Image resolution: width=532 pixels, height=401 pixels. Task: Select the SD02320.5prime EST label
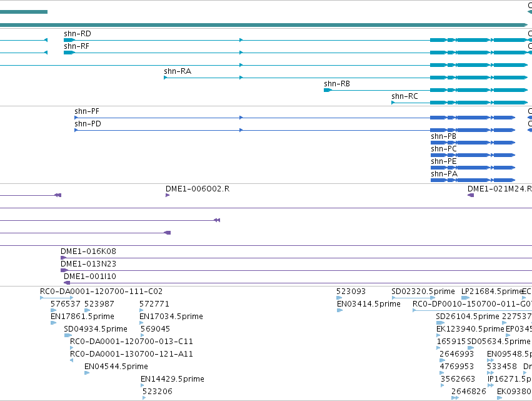pos(423,292)
